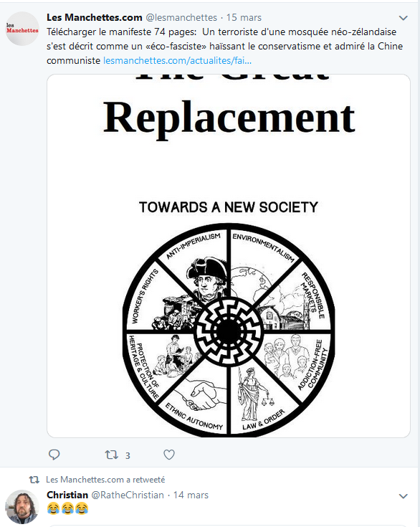Open Christian's display name
Screen dimensions: 420x527
67,495
